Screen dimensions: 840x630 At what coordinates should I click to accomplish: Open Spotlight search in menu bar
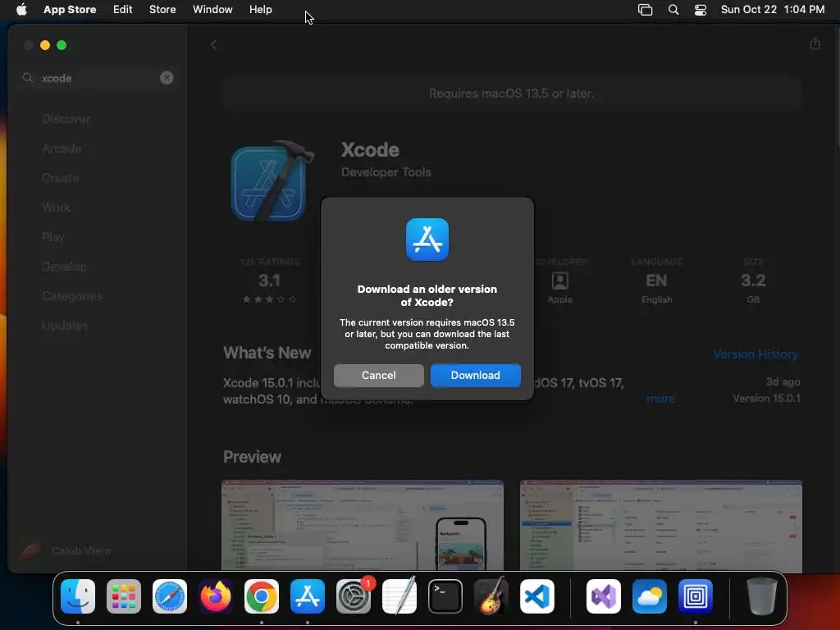(673, 10)
